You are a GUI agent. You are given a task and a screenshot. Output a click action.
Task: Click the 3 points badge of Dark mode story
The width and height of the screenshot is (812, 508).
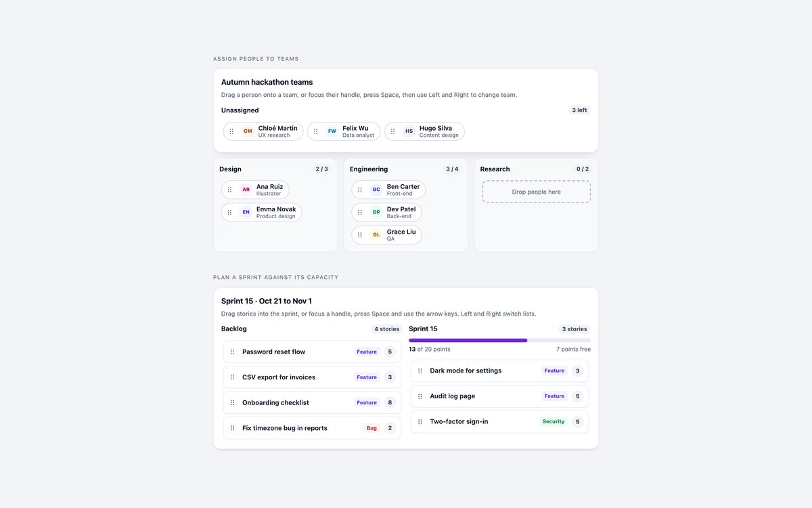pos(577,371)
